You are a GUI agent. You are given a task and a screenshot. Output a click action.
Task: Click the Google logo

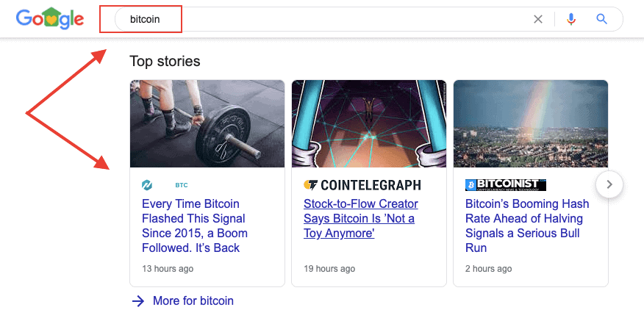click(x=50, y=20)
